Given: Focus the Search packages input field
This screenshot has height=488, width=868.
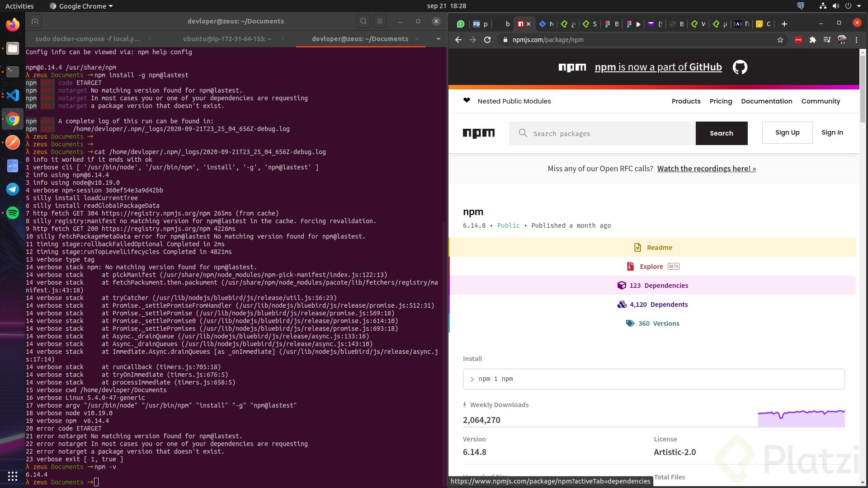Looking at the screenshot, I should [602, 133].
